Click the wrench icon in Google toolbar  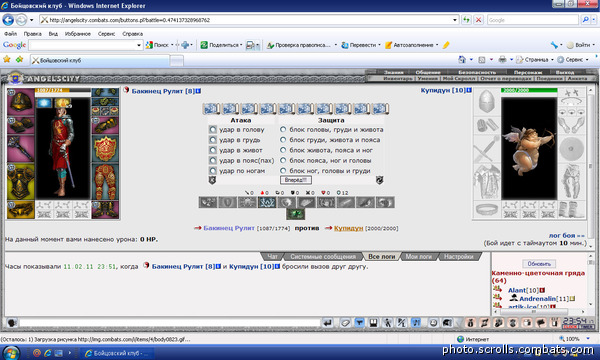(554, 45)
